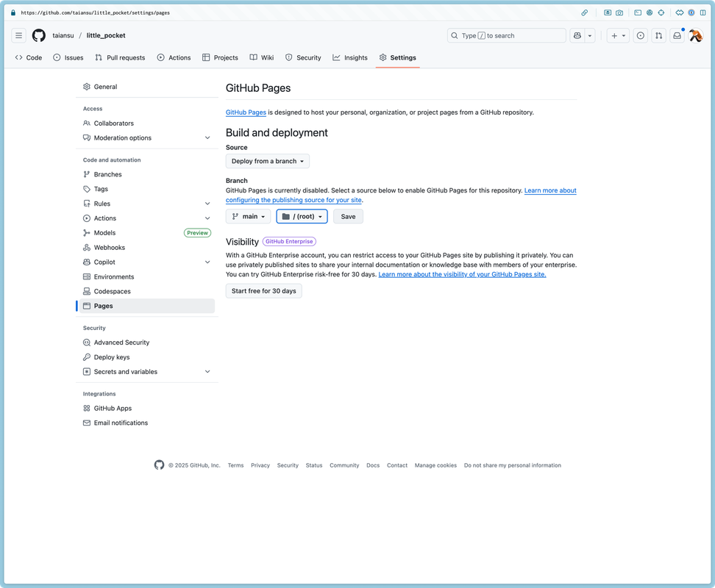Open the little_pocket repository link

[x=106, y=35]
